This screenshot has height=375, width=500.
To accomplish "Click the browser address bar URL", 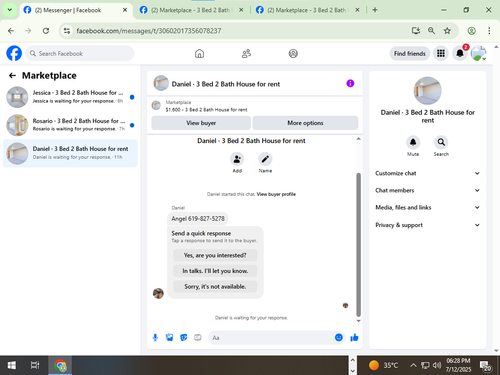I will coord(149,31).
